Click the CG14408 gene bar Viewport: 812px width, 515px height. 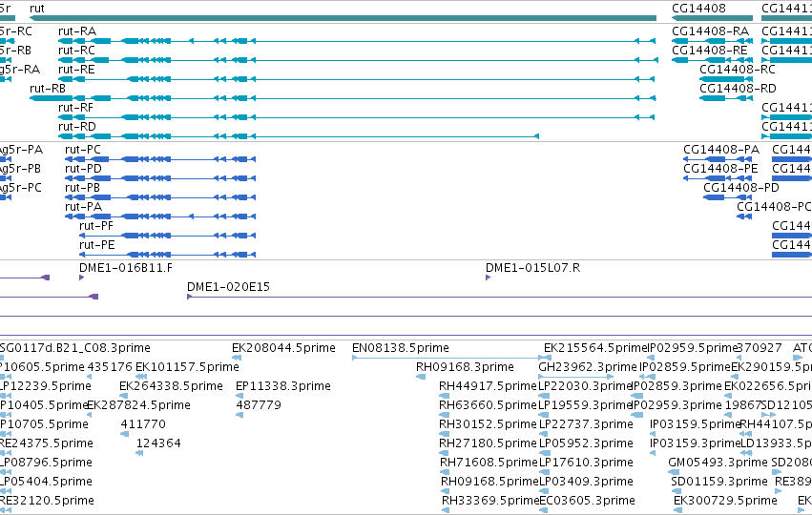[x=712, y=18]
